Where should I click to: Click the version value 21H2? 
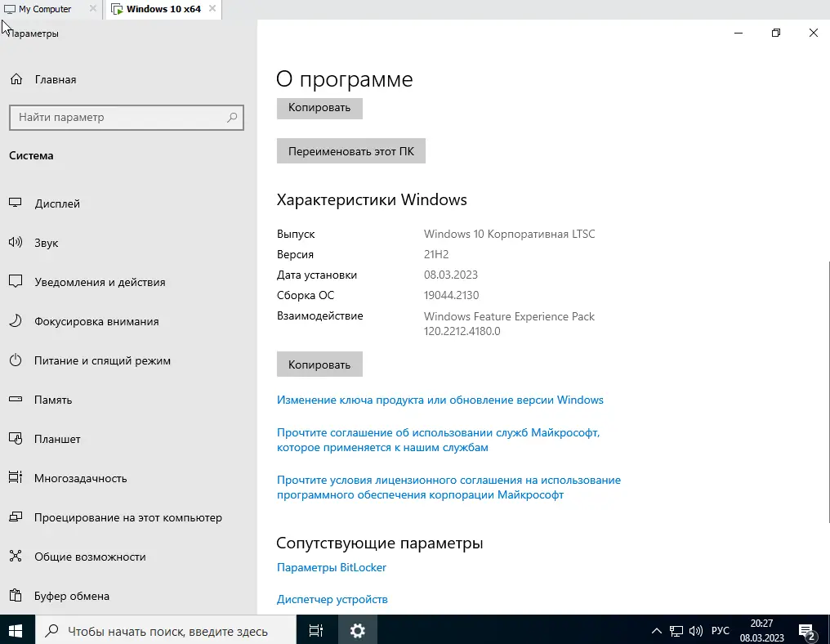pyautogui.click(x=436, y=254)
